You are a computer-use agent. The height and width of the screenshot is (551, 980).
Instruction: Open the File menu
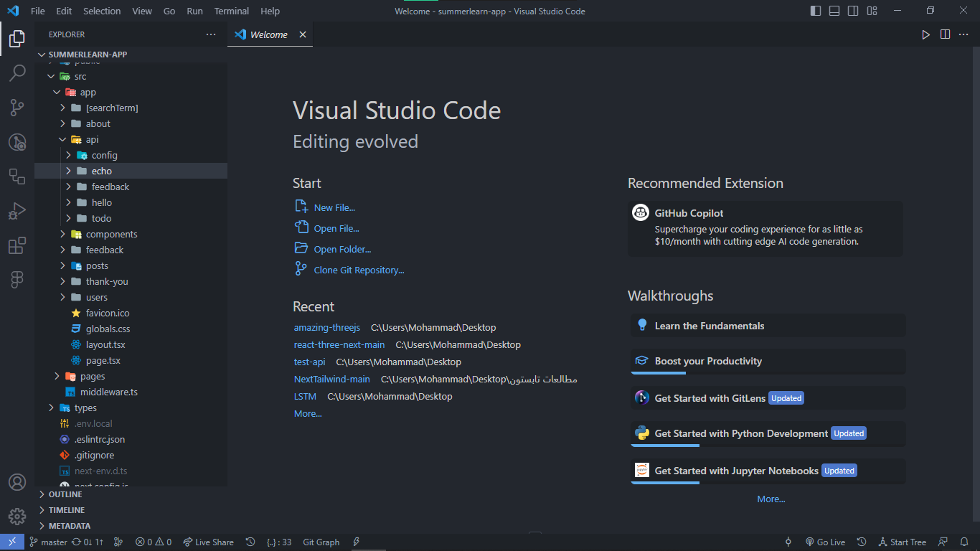pyautogui.click(x=38, y=11)
